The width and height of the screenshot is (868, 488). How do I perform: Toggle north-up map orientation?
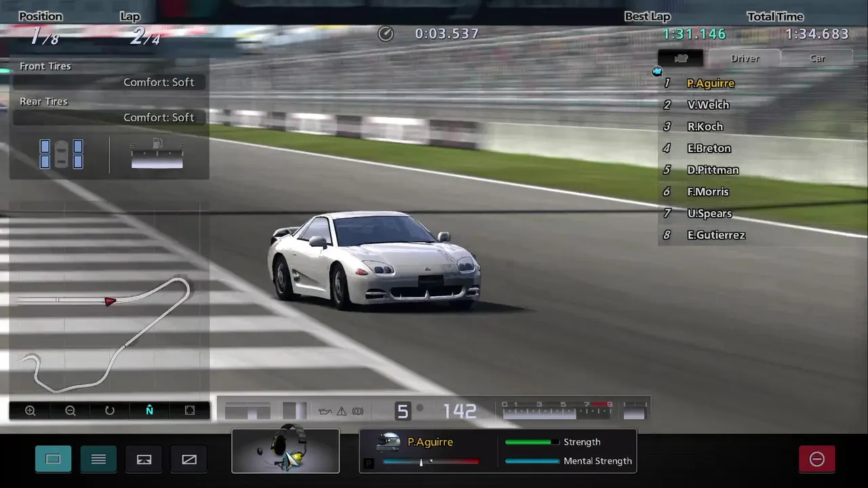point(150,411)
